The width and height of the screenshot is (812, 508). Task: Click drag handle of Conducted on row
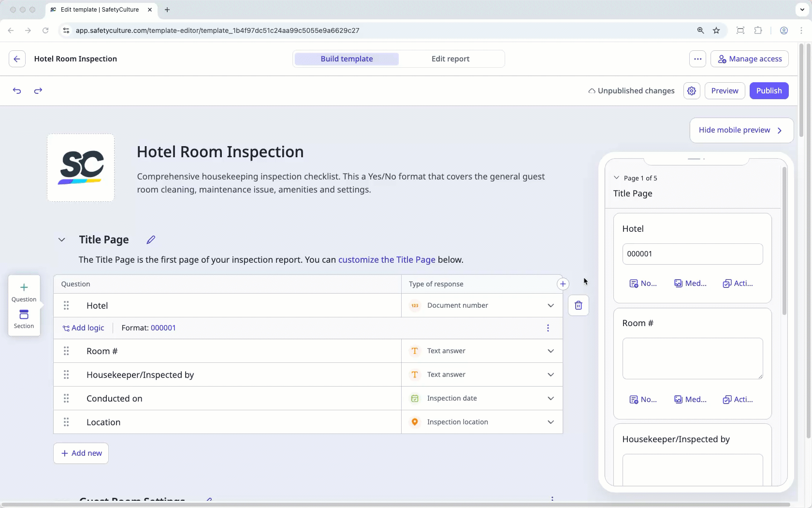pyautogui.click(x=66, y=398)
